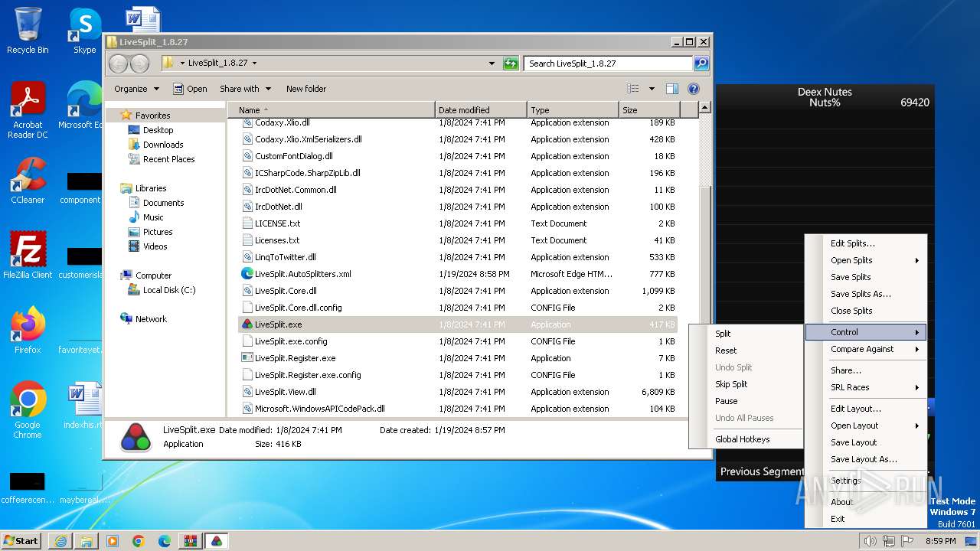Screen dimensions: 980x551
Task: Expand Open Splits submenu
Action: coord(866,260)
